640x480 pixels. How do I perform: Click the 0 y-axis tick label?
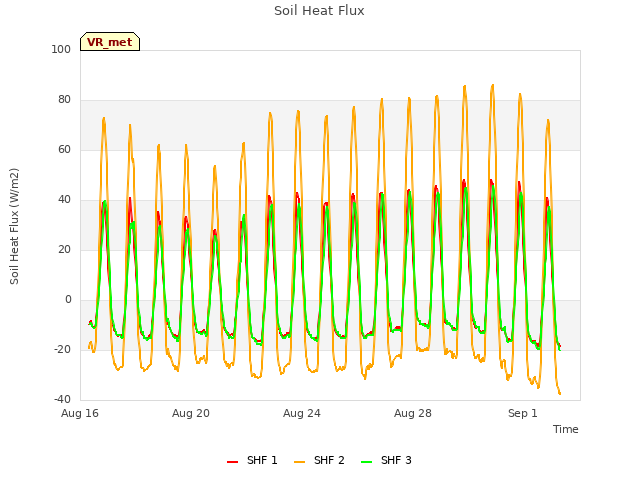tap(68, 300)
